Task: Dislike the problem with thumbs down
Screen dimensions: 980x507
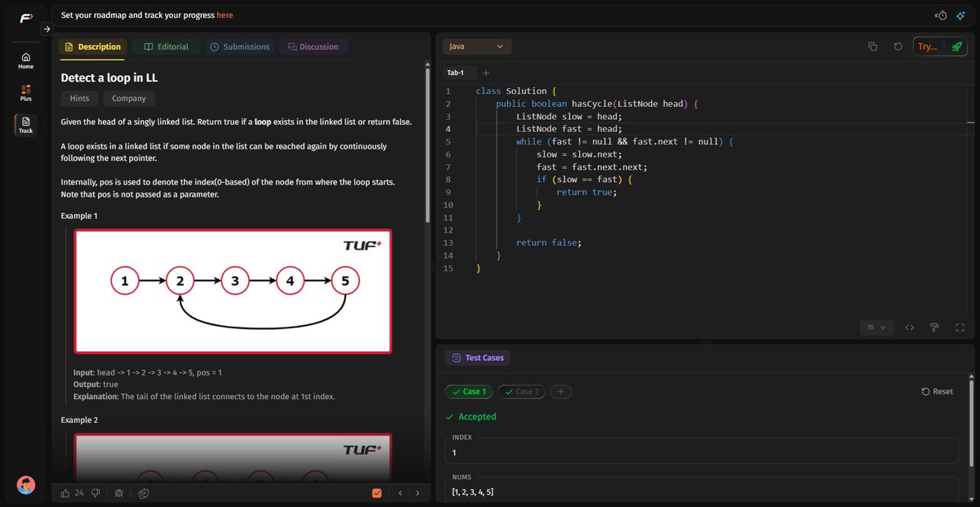Action: point(96,492)
